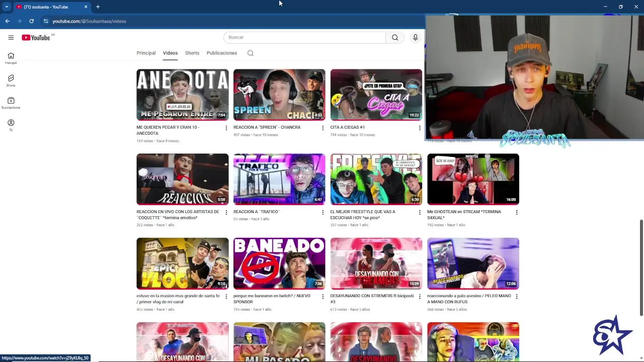Activate voice search microphone
This screenshot has height=362, width=644.
(x=415, y=37)
